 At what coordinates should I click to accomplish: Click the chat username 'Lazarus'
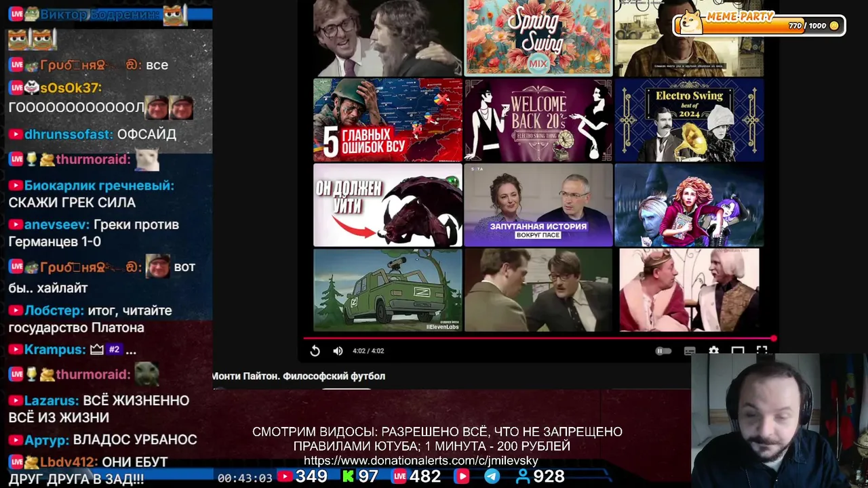point(52,401)
